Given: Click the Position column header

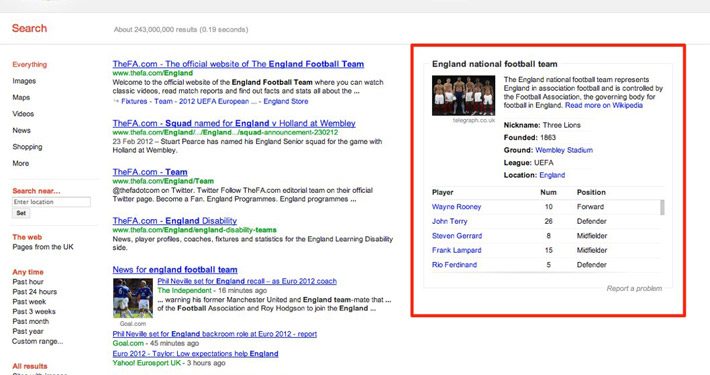Looking at the screenshot, I should tap(591, 192).
